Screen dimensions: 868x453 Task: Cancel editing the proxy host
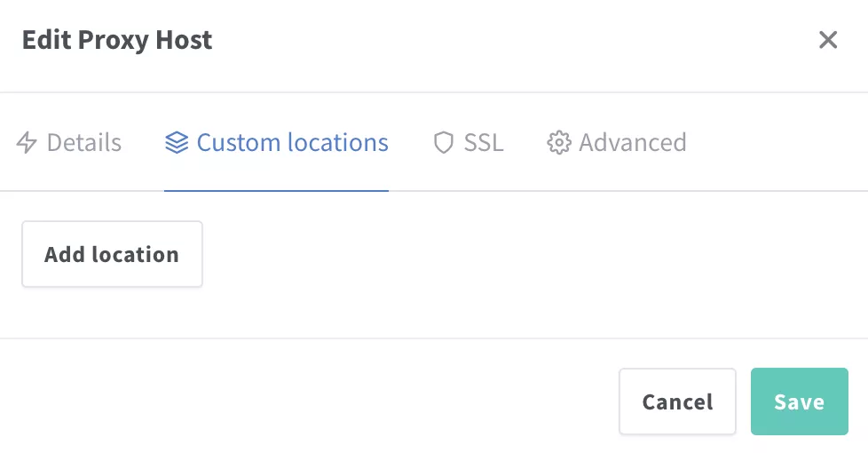click(x=677, y=402)
